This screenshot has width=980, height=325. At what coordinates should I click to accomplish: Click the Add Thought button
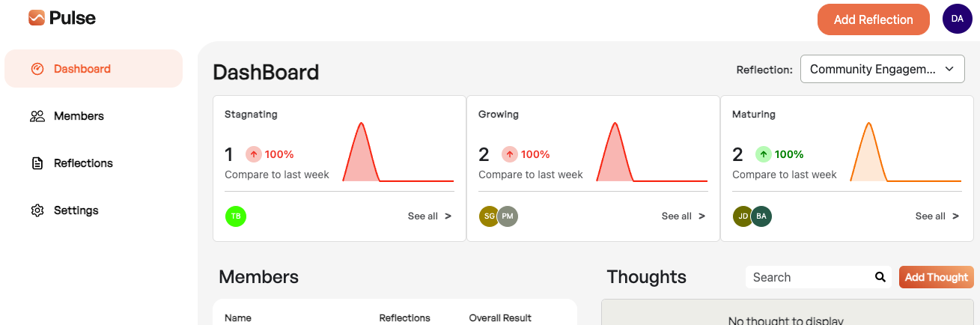coord(937,277)
